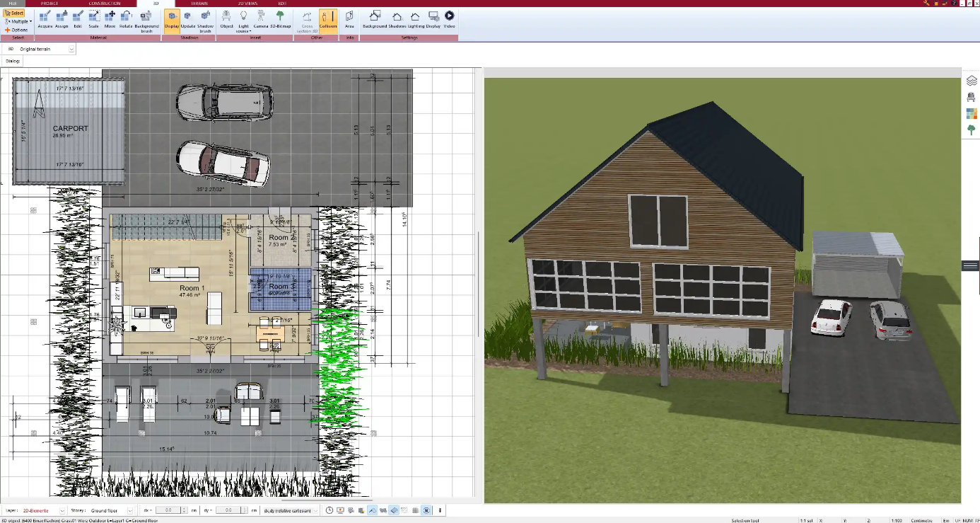Screen dimensions: 980x523
Task: Open the CONSTRUCTION ribbon tab
Action: (104, 4)
